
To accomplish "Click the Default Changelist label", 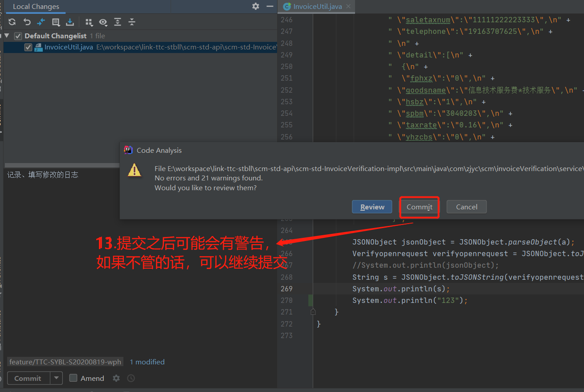I will point(55,36).
